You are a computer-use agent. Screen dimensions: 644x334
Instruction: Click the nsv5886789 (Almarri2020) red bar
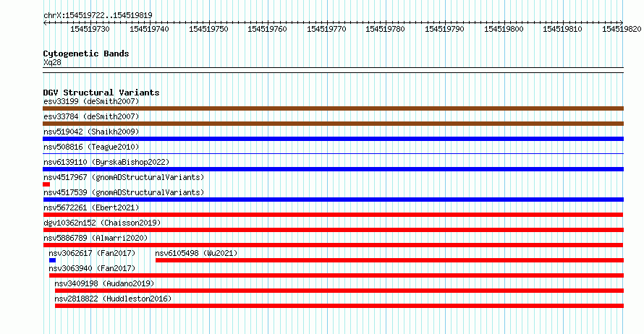coord(333,245)
